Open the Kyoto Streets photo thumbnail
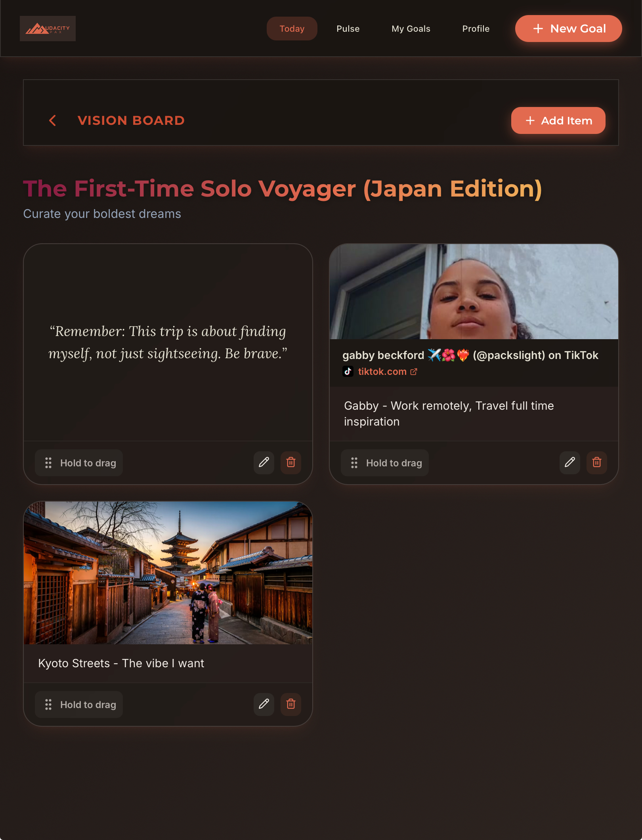The image size is (642, 840). click(x=168, y=573)
